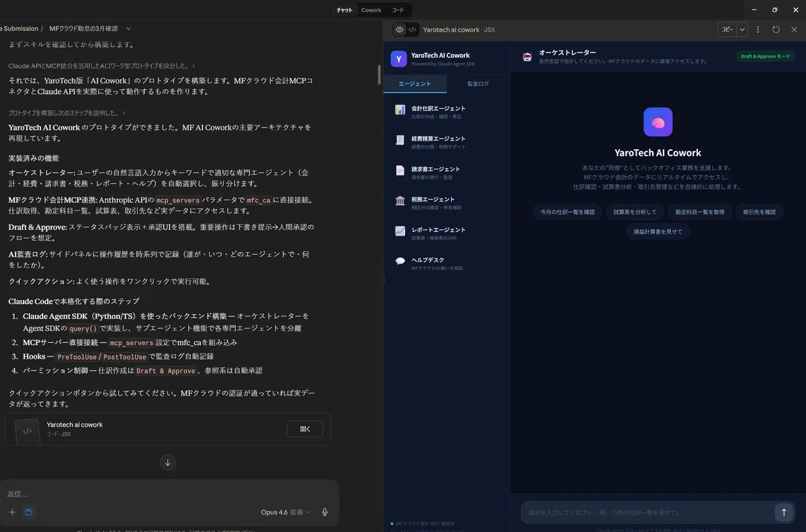The height and width of the screenshot is (532, 806).
Task: Click the code file icon on artifact card
Action: [28, 431]
